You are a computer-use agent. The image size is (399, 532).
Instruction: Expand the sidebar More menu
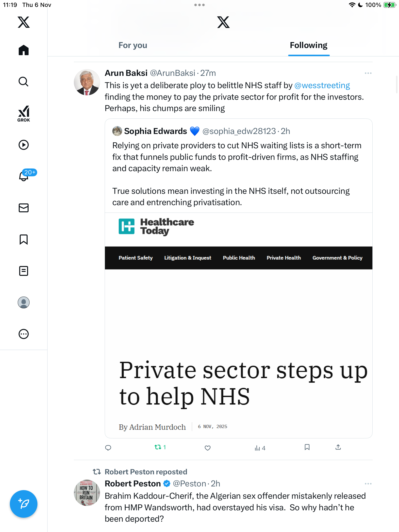tap(24, 334)
